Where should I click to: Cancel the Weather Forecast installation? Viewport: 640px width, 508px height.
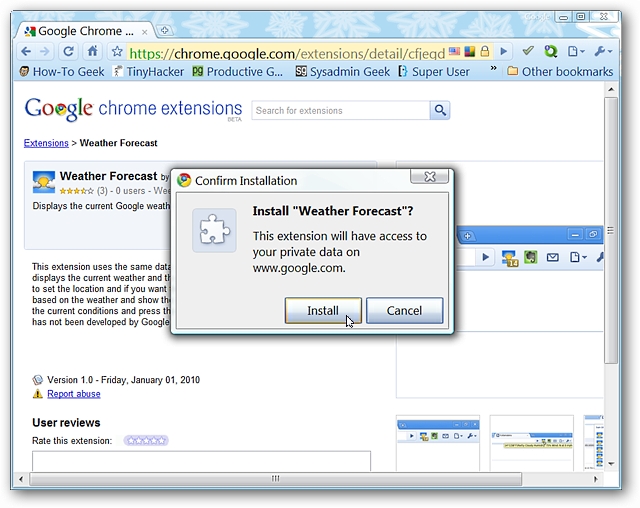[x=404, y=311]
